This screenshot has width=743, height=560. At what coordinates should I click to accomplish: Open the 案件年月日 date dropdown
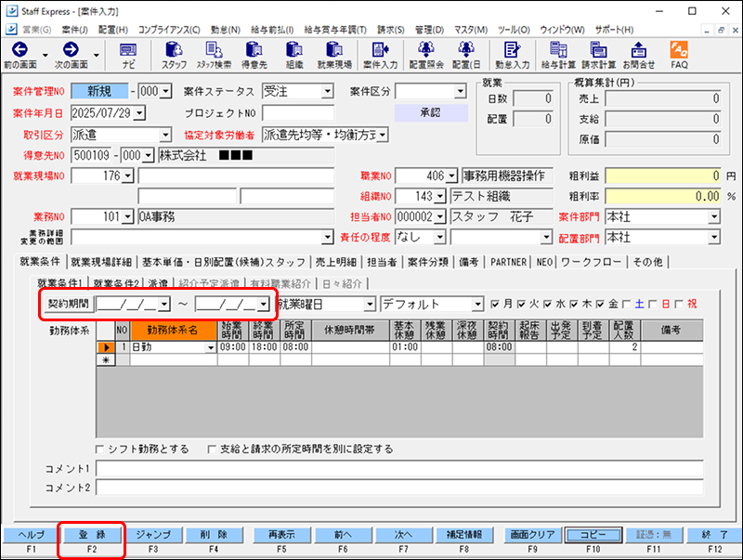[x=140, y=113]
